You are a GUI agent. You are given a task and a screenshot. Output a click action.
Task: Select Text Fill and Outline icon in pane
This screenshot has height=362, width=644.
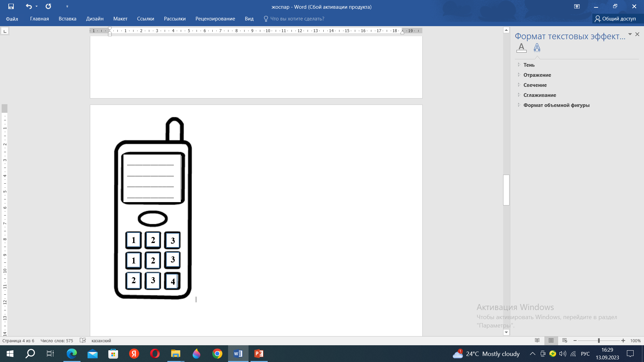click(x=521, y=48)
